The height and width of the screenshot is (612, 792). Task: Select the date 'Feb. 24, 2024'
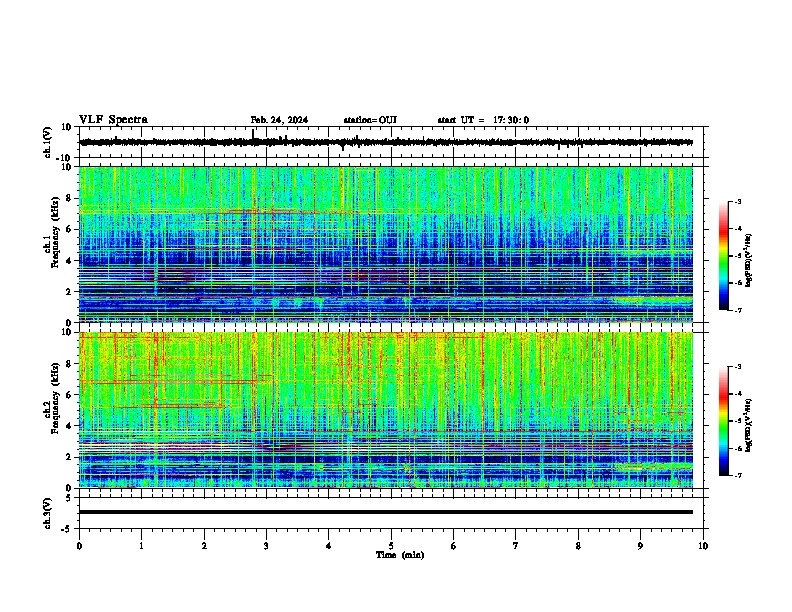[x=279, y=120]
